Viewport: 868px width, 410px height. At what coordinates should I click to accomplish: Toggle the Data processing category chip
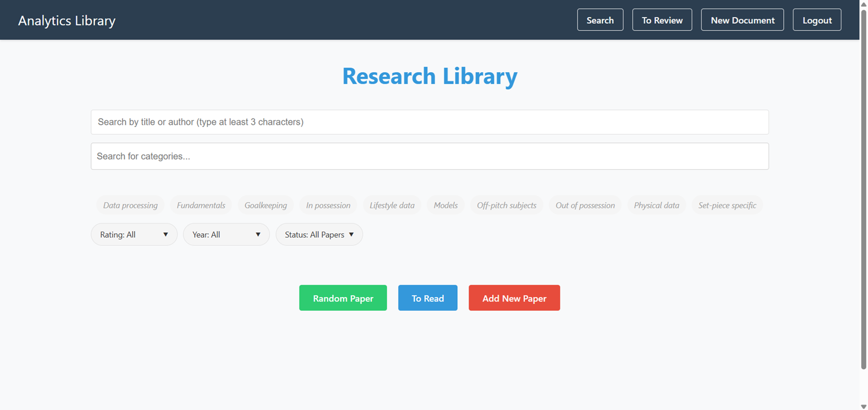pos(131,205)
